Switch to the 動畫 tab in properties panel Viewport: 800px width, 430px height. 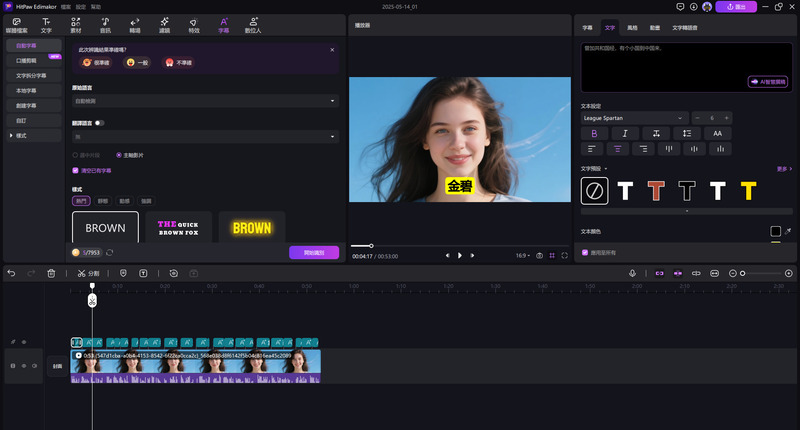coord(654,28)
